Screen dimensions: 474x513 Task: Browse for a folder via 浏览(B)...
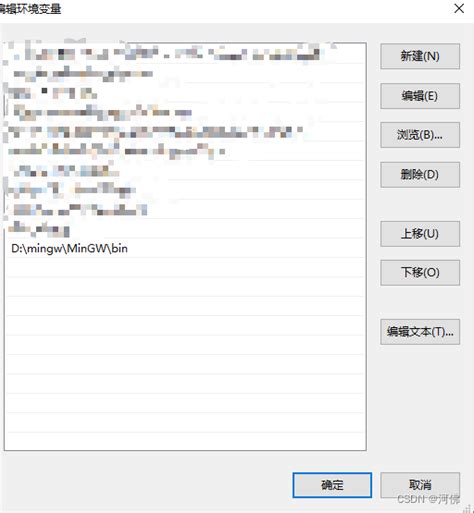(420, 135)
